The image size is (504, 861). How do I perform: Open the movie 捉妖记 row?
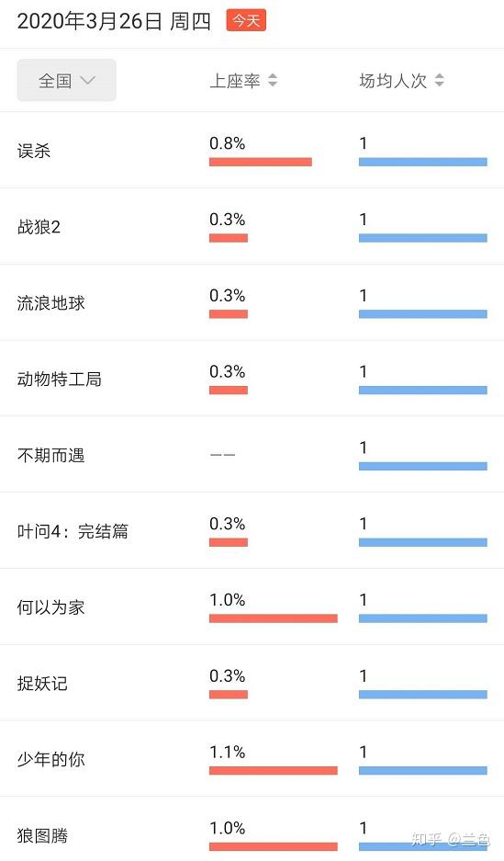[x=252, y=683]
